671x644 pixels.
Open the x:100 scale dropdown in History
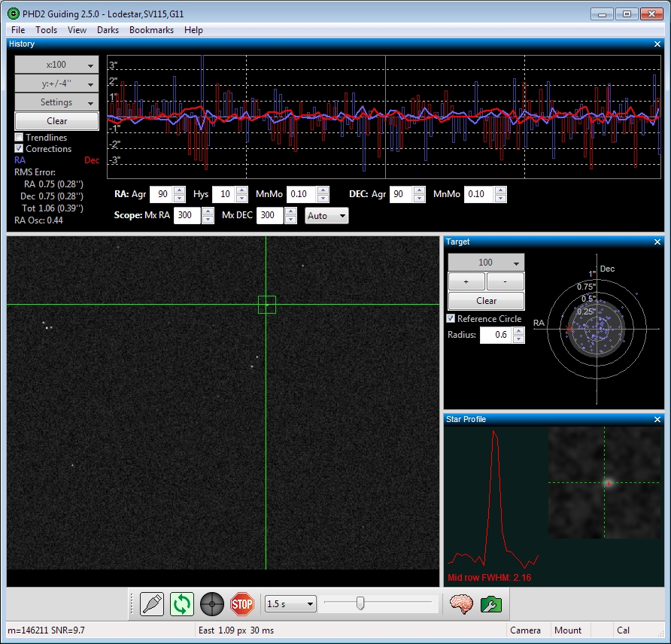click(x=56, y=64)
